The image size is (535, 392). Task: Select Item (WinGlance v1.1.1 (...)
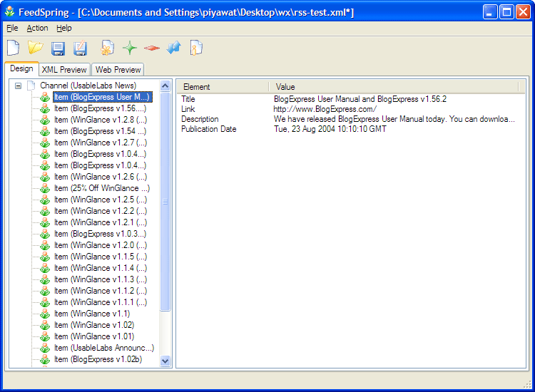(101, 302)
